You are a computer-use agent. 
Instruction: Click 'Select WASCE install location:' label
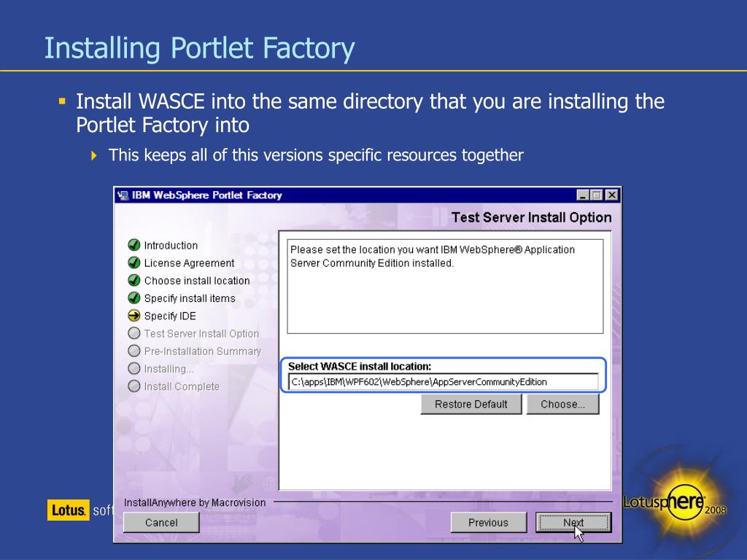click(360, 366)
